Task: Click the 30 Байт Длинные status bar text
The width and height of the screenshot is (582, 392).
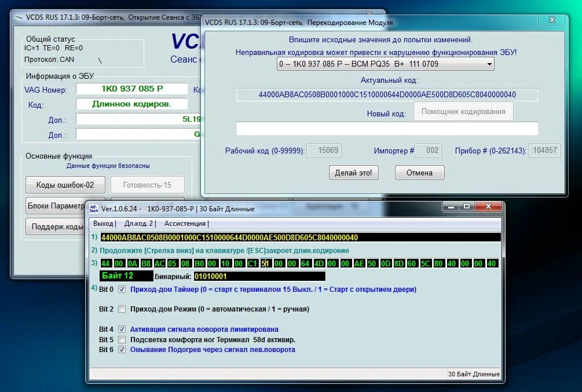Action: pos(474,374)
